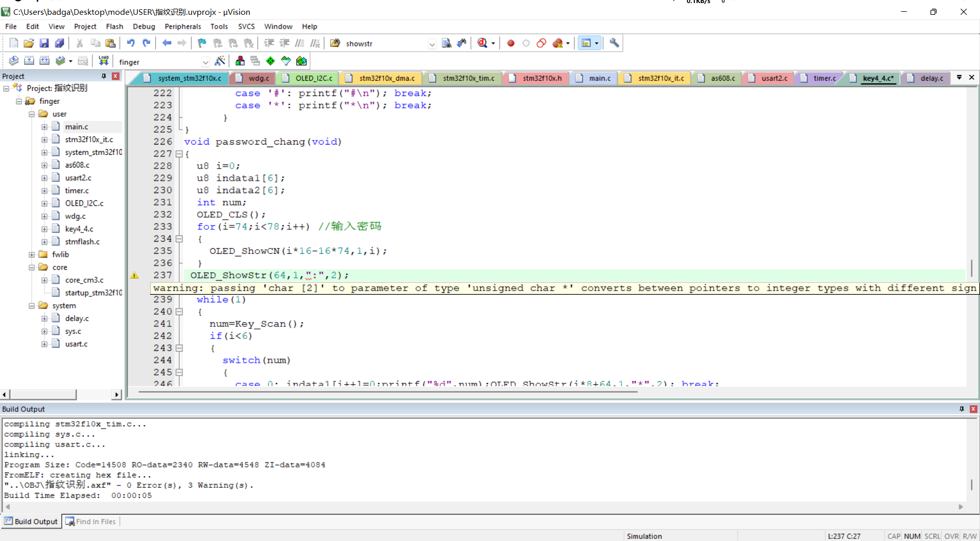The height and width of the screenshot is (541, 980).
Task: Download to flash with LOAD icon
Action: (104, 61)
